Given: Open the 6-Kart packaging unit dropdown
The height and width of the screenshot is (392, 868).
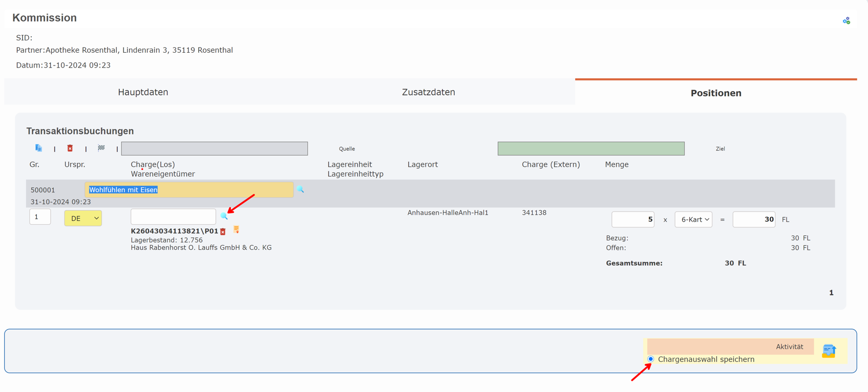Looking at the screenshot, I should pos(693,220).
